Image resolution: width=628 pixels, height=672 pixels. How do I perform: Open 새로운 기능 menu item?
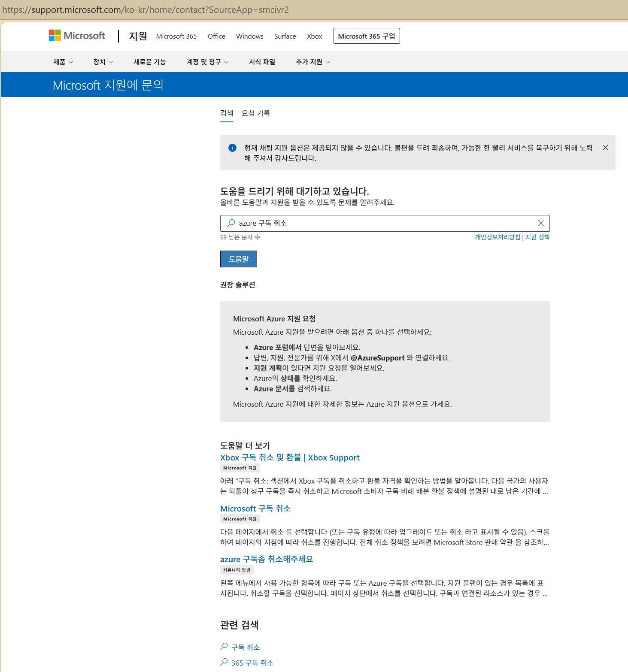[149, 62]
